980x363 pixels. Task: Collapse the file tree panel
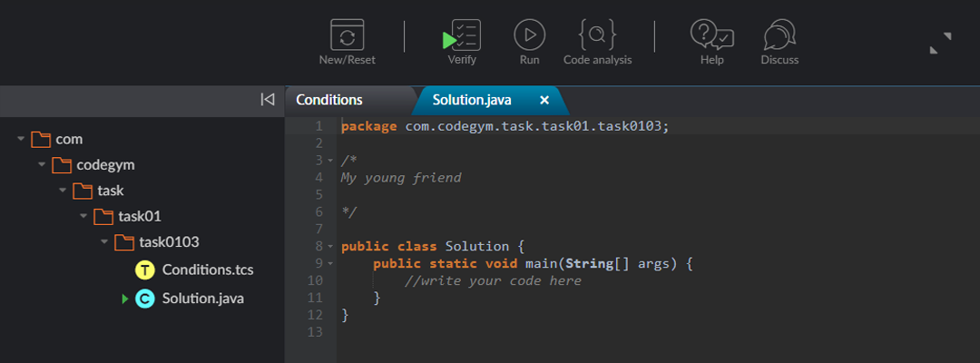tap(268, 99)
